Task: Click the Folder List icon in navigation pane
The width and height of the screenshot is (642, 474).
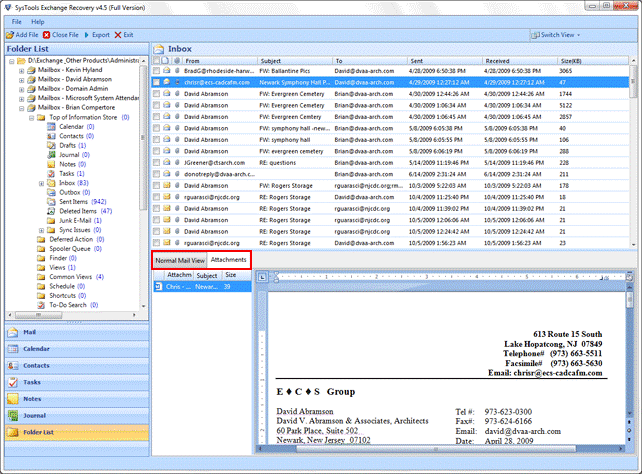Action: [13, 432]
